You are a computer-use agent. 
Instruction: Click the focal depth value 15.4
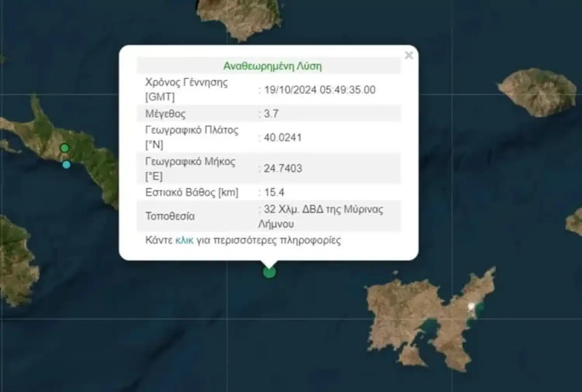click(274, 192)
